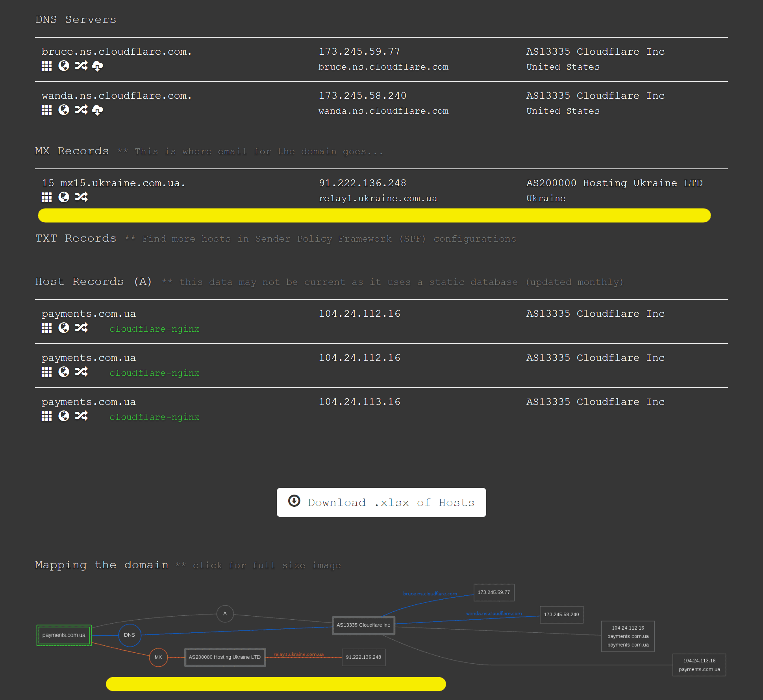Click the reverse hostname bruce.ns.cloudflare.com under 173.245.59.77
763x700 pixels.
383,67
